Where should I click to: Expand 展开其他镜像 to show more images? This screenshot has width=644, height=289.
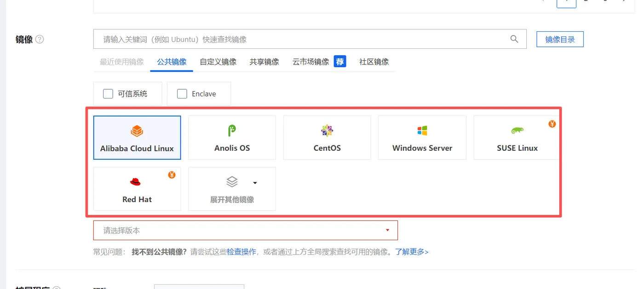pyautogui.click(x=232, y=189)
